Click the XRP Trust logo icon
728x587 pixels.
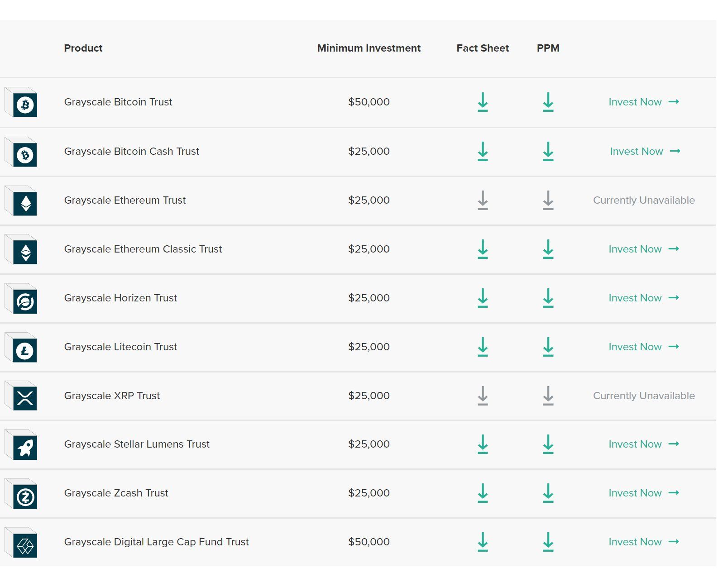pos(21,396)
